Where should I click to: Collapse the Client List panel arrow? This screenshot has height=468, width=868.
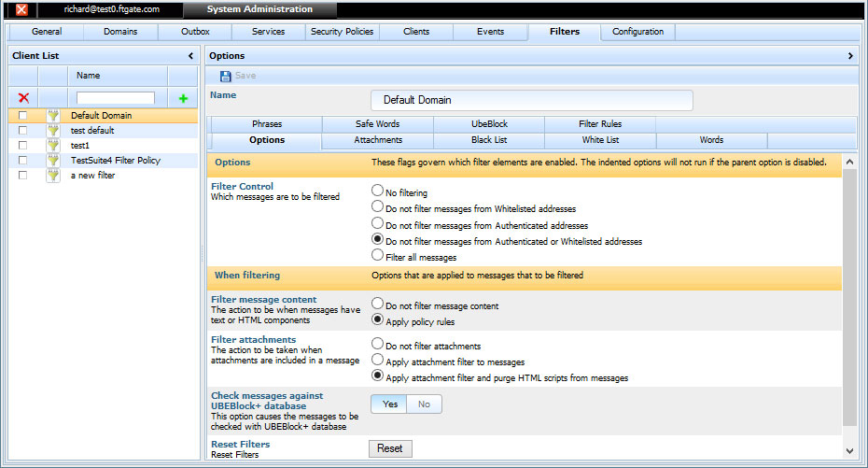(190, 56)
